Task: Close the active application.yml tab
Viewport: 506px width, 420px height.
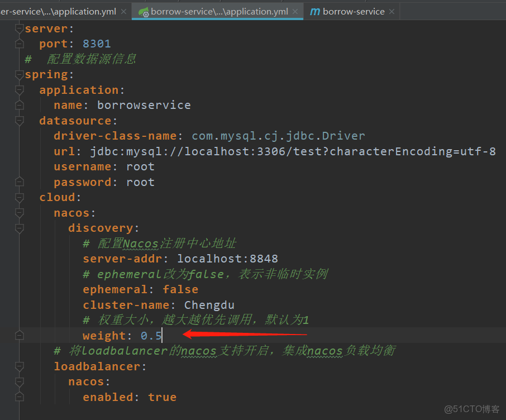Action: tap(295, 11)
